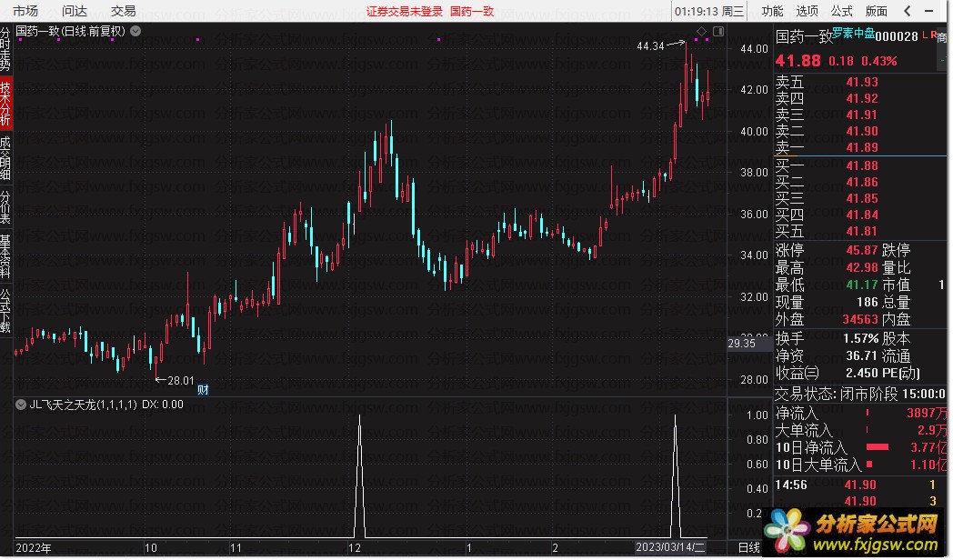
Task: Click the 交易状态 闭市阶段 status line
Action: click(x=860, y=395)
